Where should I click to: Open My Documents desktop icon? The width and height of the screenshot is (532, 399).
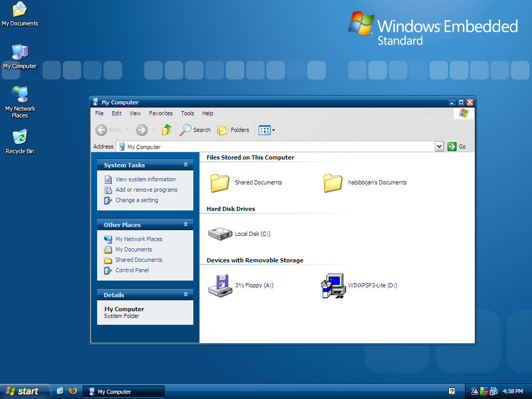point(20,14)
